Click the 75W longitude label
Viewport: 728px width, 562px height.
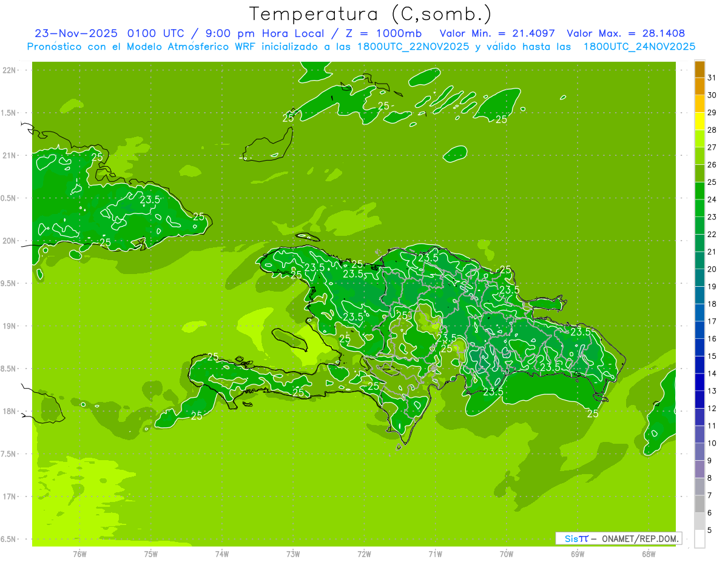click(x=151, y=554)
